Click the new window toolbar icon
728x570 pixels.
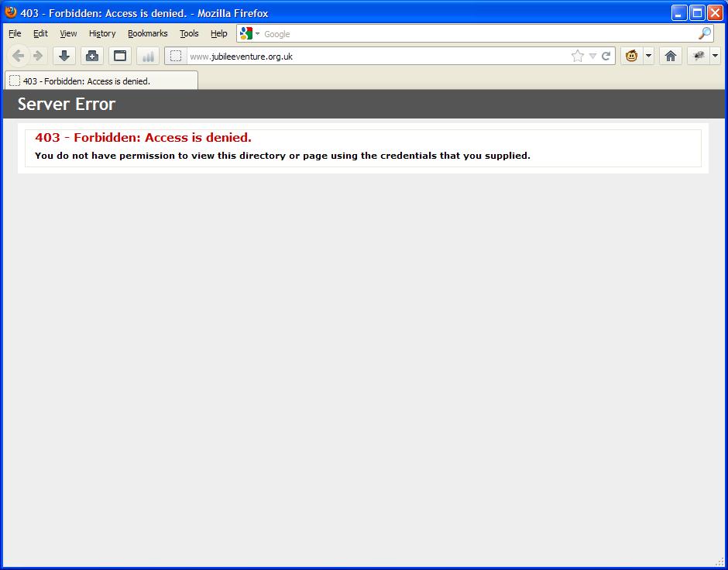tap(118, 55)
